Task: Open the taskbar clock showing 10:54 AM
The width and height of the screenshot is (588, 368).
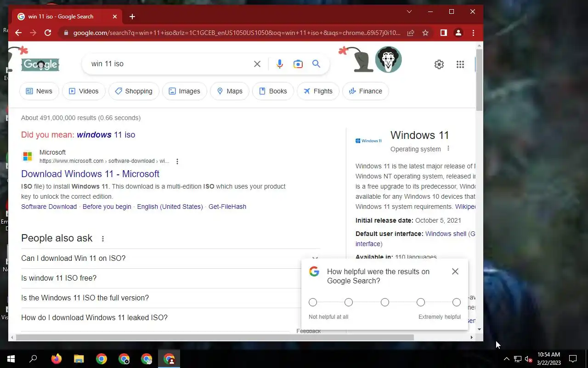Action: click(x=549, y=359)
